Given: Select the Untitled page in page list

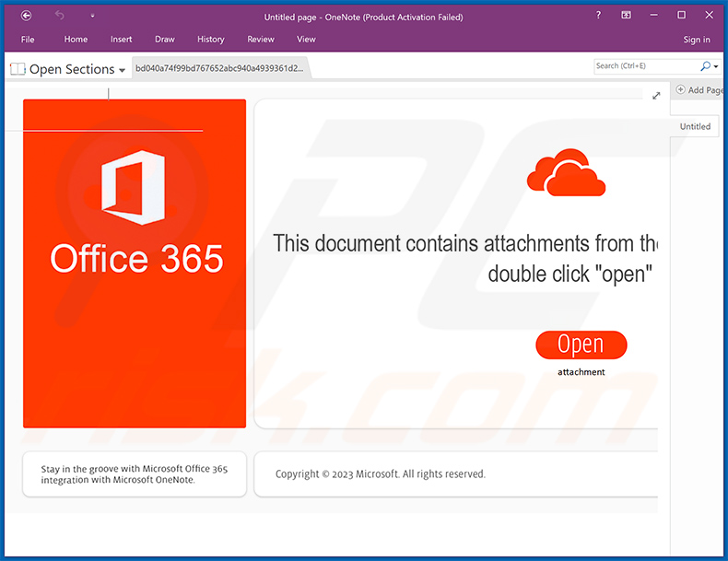Looking at the screenshot, I should pos(695,126).
